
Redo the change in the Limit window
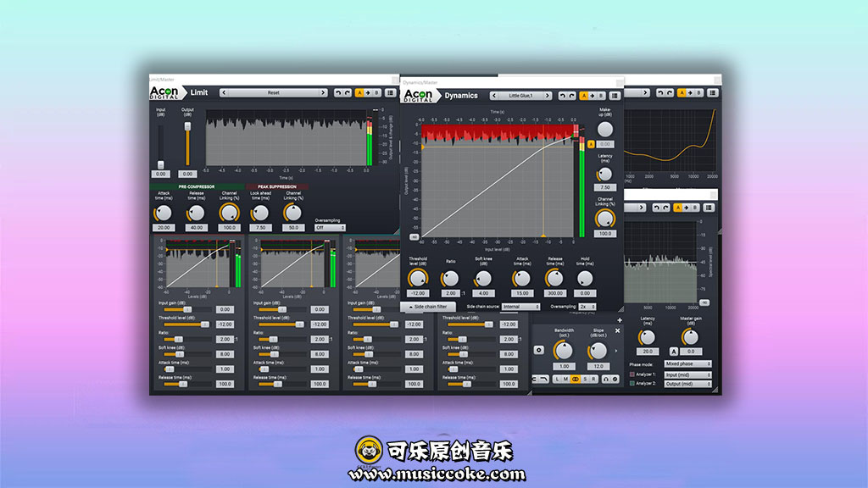point(347,93)
